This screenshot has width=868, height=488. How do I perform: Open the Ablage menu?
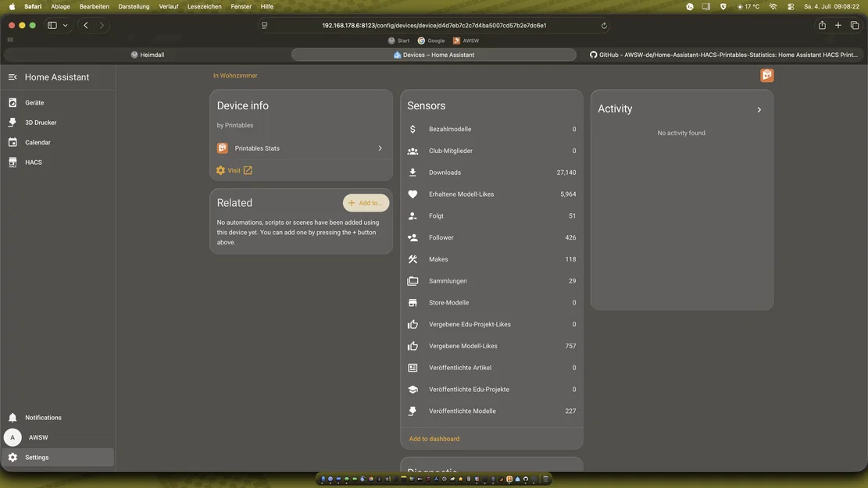pos(60,7)
